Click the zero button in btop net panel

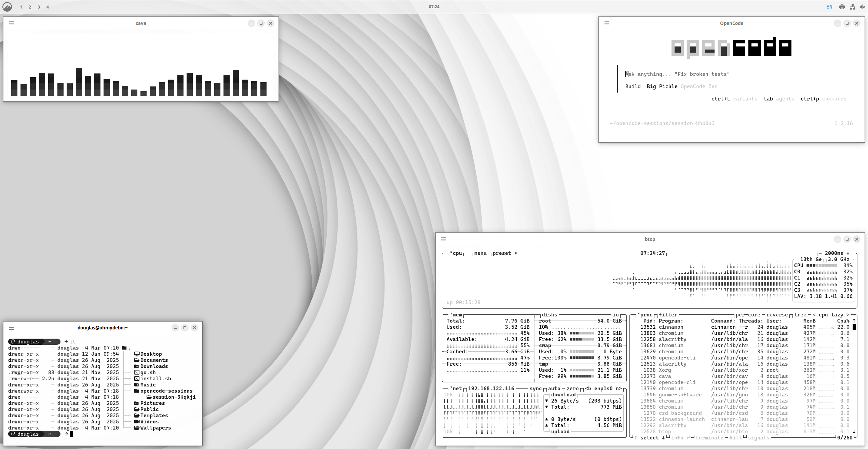pos(572,389)
